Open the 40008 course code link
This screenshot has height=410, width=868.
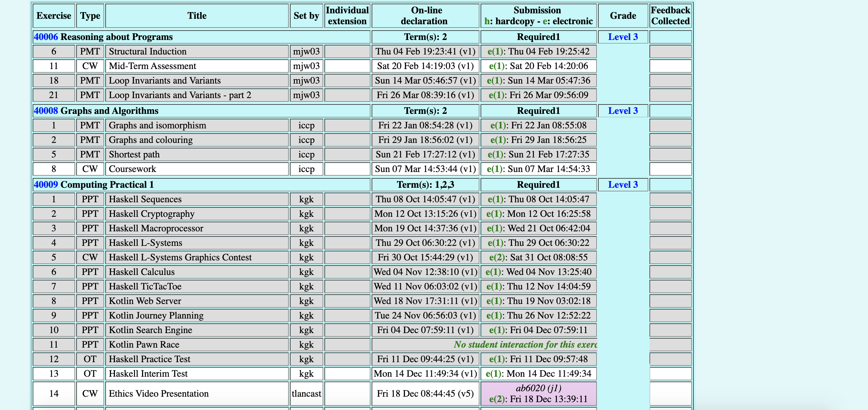click(46, 111)
